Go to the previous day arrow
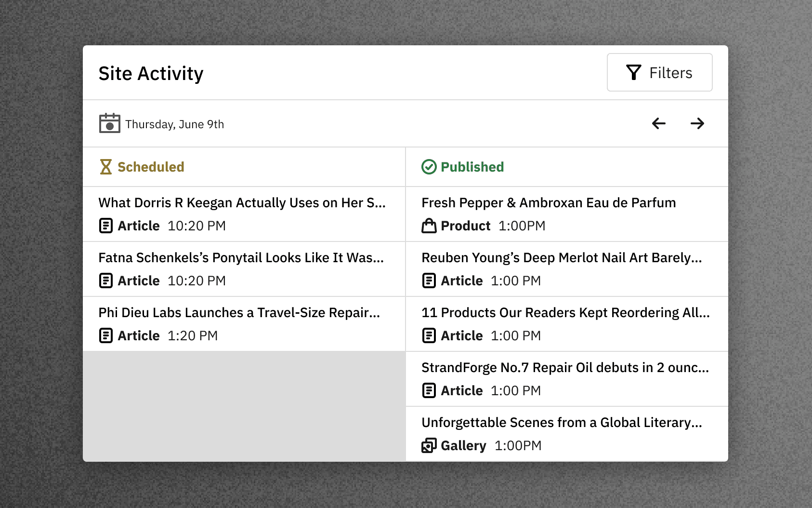The height and width of the screenshot is (508, 812). [x=658, y=123]
